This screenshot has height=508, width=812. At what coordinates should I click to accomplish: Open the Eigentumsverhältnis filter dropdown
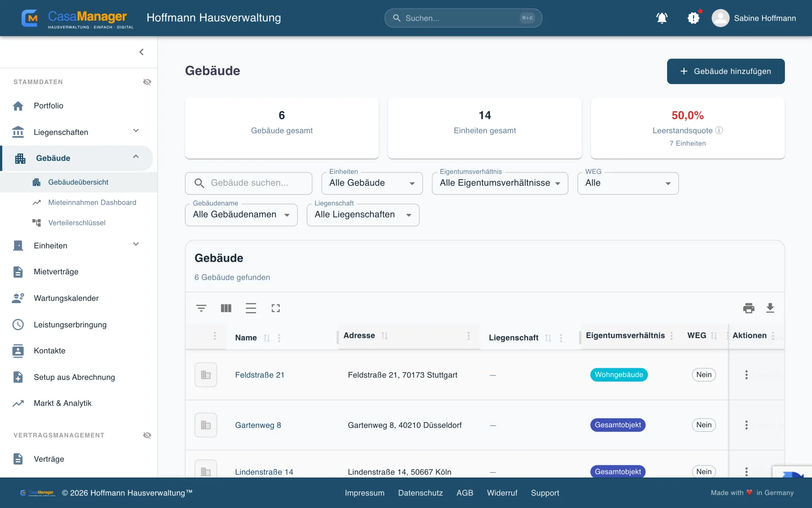[x=500, y=183]
